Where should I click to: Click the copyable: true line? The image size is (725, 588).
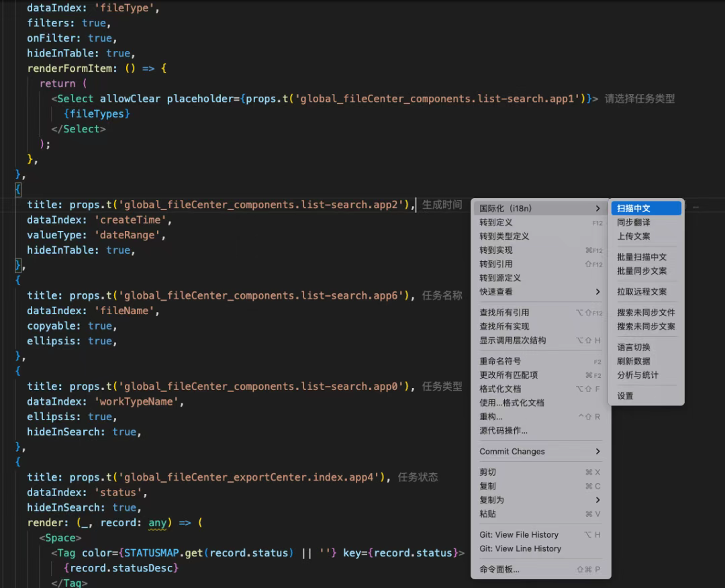coord(72,326)
